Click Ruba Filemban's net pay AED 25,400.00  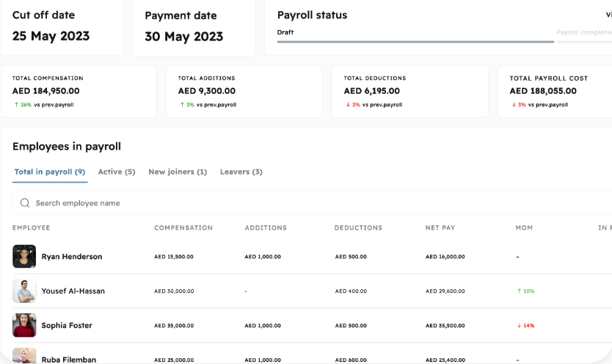445,360
